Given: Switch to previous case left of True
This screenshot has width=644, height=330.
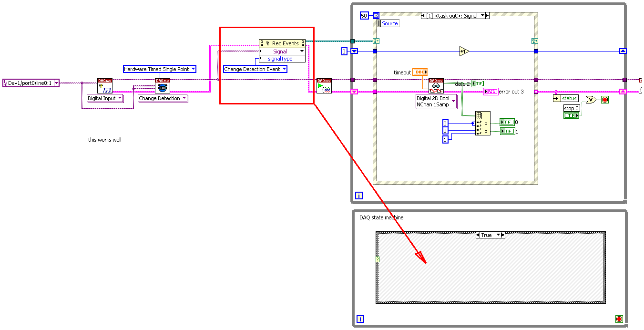Looking at the screenshot, I should [478, 235].
